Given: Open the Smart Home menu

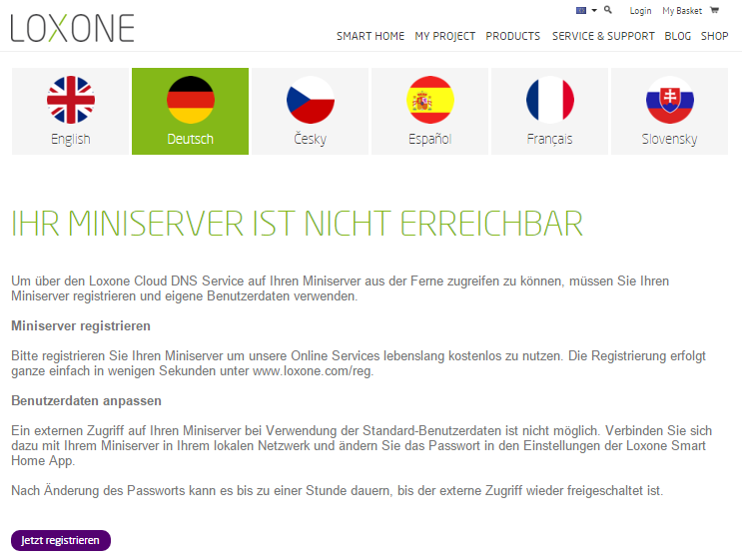Looking at the screenshot, I should coord(371,36).
